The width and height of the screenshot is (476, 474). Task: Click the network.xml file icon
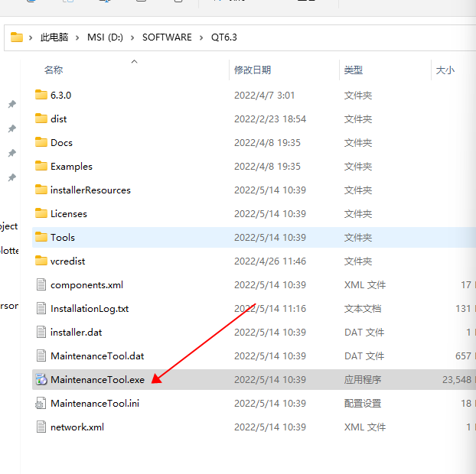tap(41, 427)
